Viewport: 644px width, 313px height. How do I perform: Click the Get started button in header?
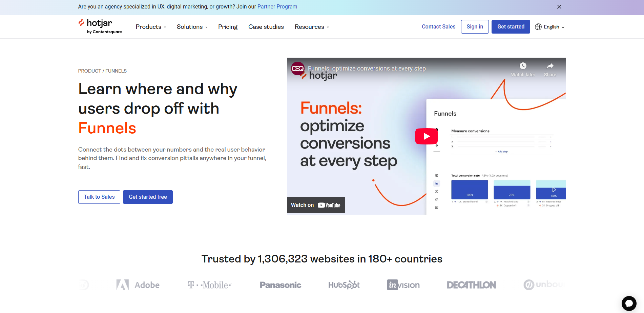511,27
